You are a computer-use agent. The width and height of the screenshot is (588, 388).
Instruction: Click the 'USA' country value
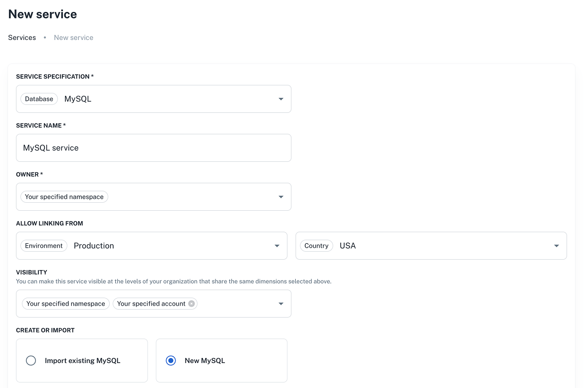[348, 246]
